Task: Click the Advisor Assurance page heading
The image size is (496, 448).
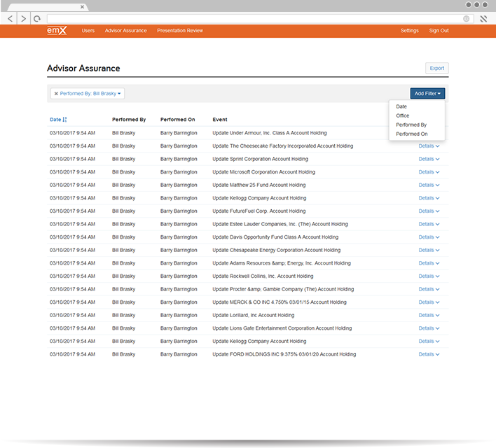Action: coord(83,69)
